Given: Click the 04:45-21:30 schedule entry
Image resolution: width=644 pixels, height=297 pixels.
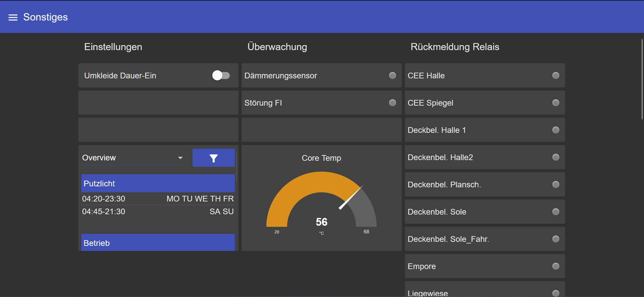Looking at the screenshot, I should (x=158, y=212).
